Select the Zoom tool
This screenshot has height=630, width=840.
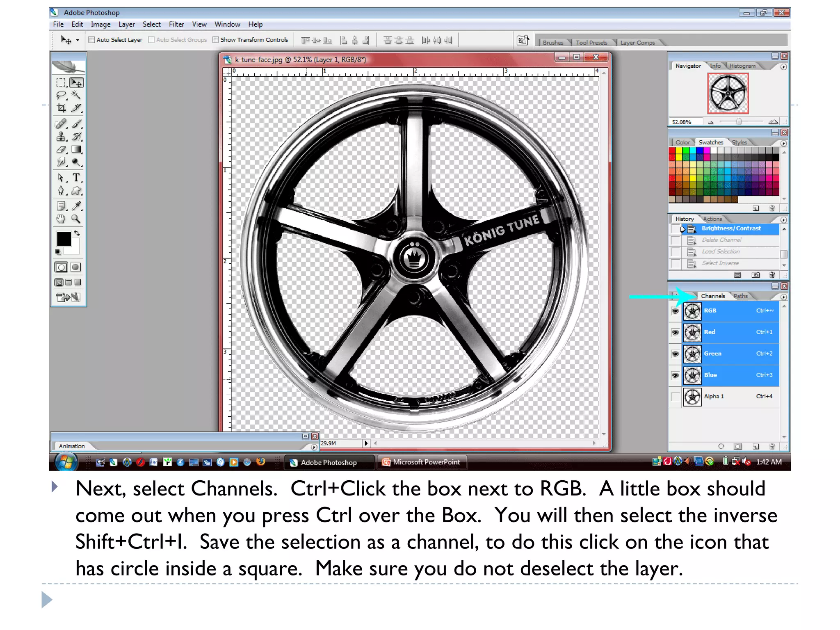coord(76,219)
